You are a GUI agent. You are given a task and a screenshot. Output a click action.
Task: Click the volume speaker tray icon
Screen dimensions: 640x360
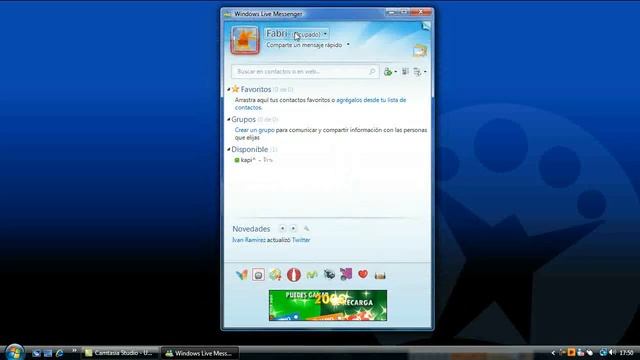coord(612,353)
